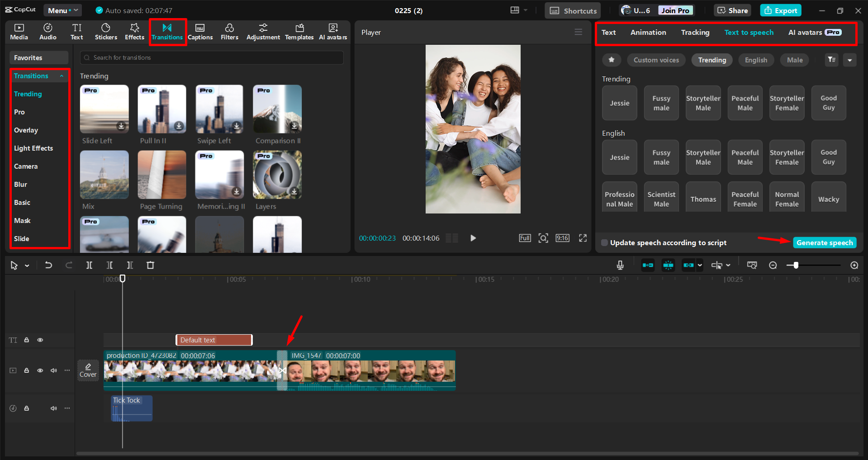Open the selection tool dropdown arrow
This screenshot has height=460, width=868.
[x=27, y=265]
